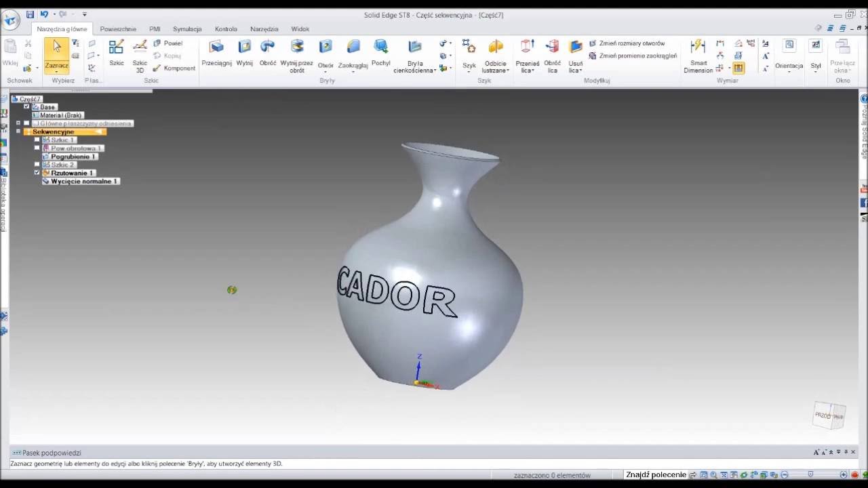Open the Szyk dropdown arrow
The width and height of the screenshot is (868, 488).
click(469, 72)
